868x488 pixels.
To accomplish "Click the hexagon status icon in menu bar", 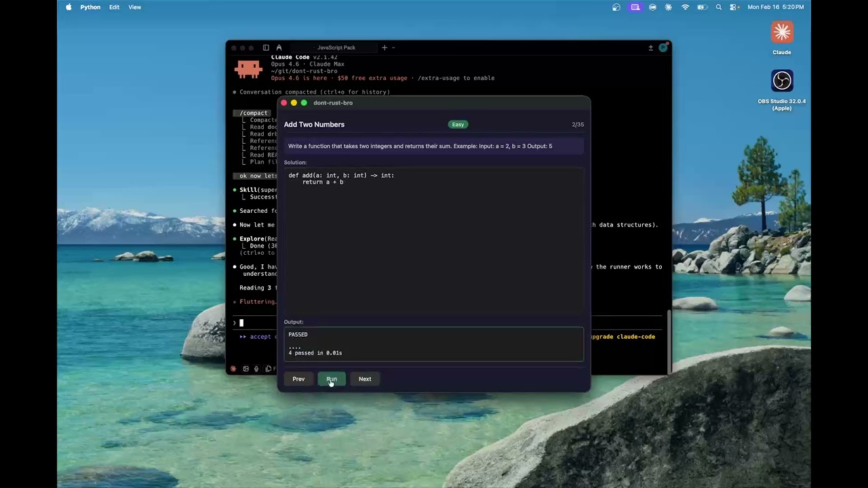I will [x=652, y=7].
